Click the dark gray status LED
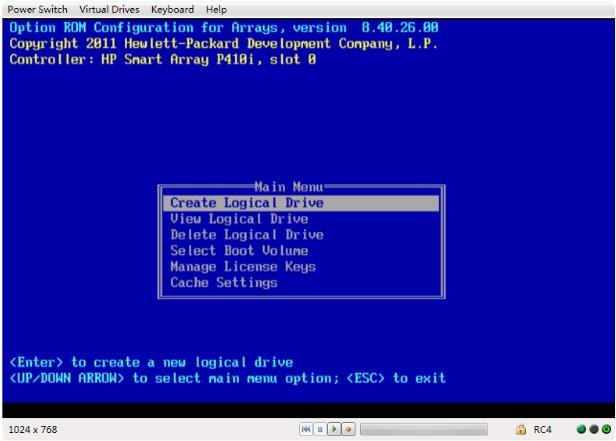616x441 pixels. point(594,429)
